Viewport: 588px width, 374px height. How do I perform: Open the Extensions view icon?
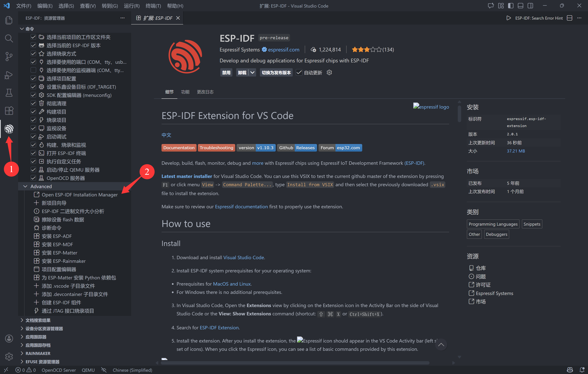point(9,111)
